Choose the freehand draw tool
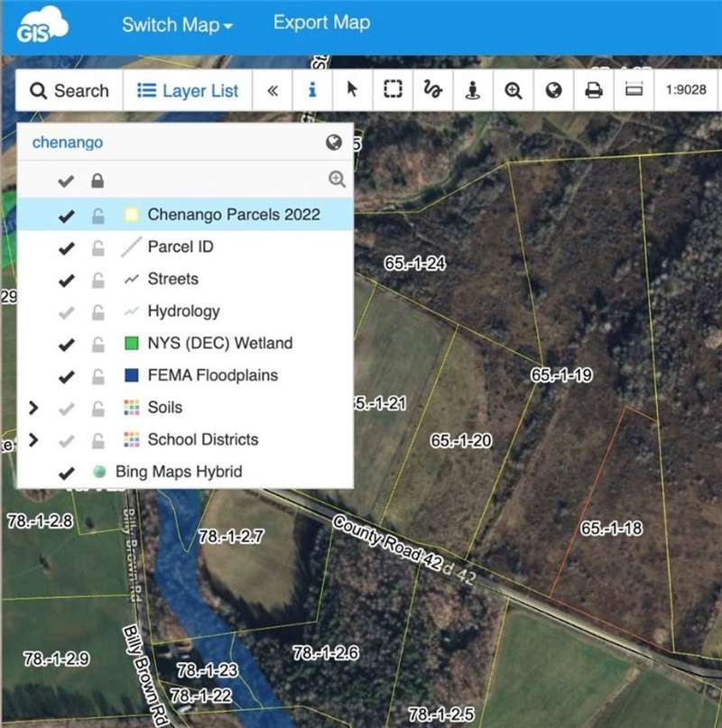 coord(432,90)
